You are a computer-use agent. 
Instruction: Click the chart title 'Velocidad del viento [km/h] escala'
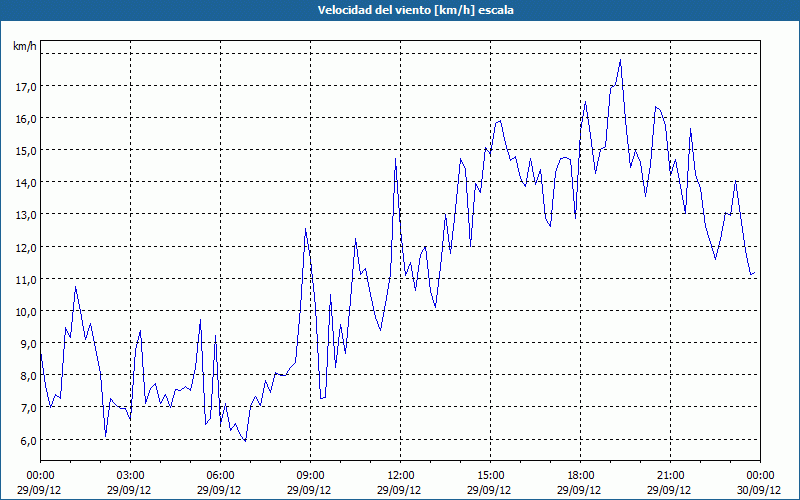point(415,10)
